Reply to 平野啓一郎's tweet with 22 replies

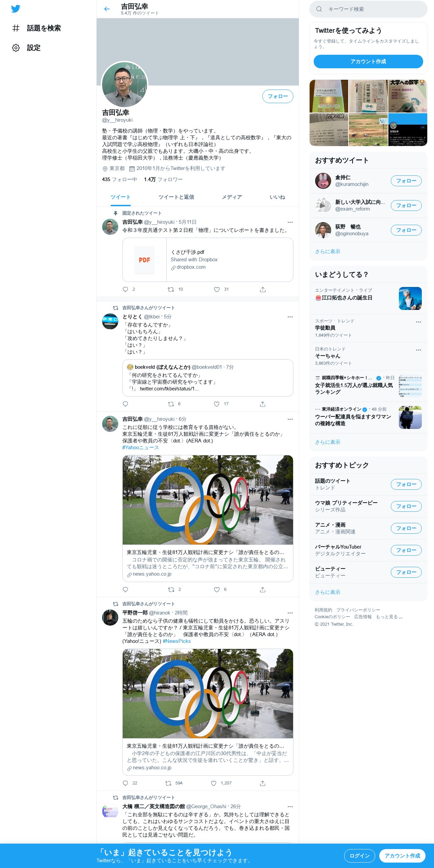point(125,783)
